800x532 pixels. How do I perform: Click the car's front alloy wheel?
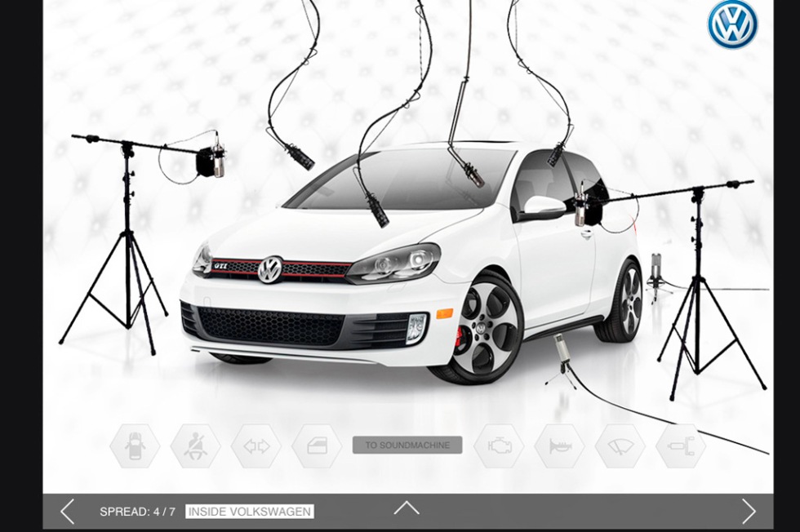(x=487, y=326)
